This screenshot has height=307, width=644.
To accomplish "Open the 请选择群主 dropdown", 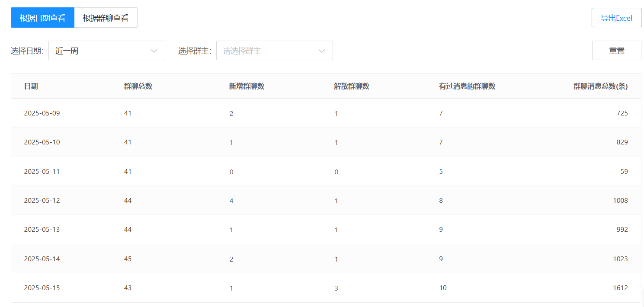I will click(x=275, y=51).
